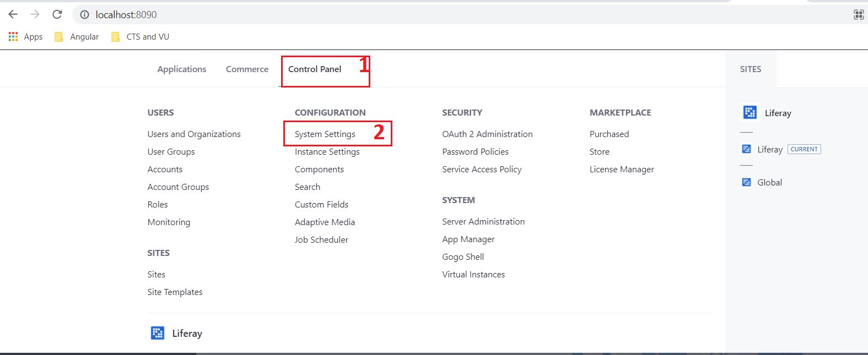The image size is (868, 355).
Task: Switch to the Applications tab
Action: (182, 69)
